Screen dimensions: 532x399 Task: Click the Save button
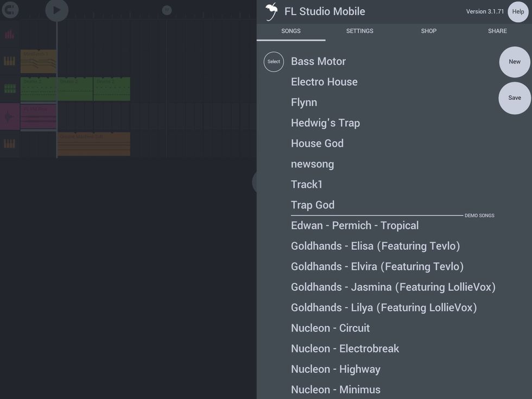(x=515, y=98)
